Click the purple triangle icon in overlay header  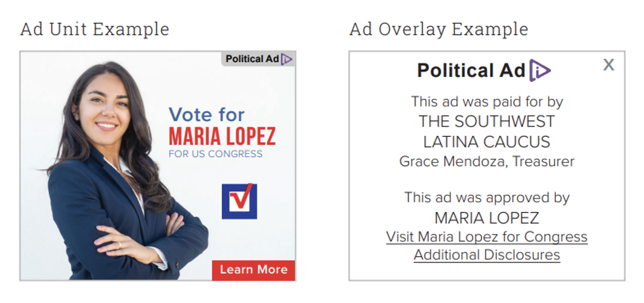pyautogui.click(x=539, y=70)
